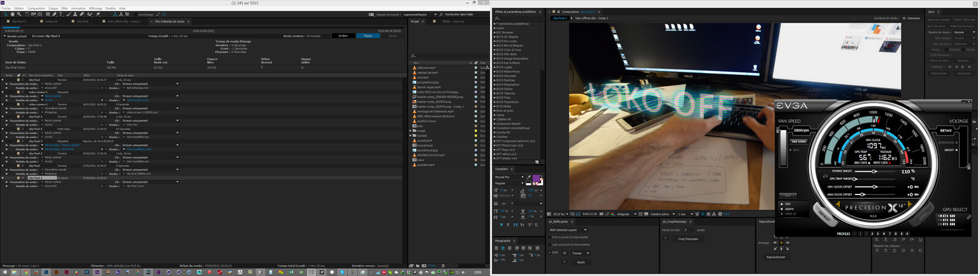The image size is (980, 276).
Task: Open Calque menu
Action: [x=53, y=9]
